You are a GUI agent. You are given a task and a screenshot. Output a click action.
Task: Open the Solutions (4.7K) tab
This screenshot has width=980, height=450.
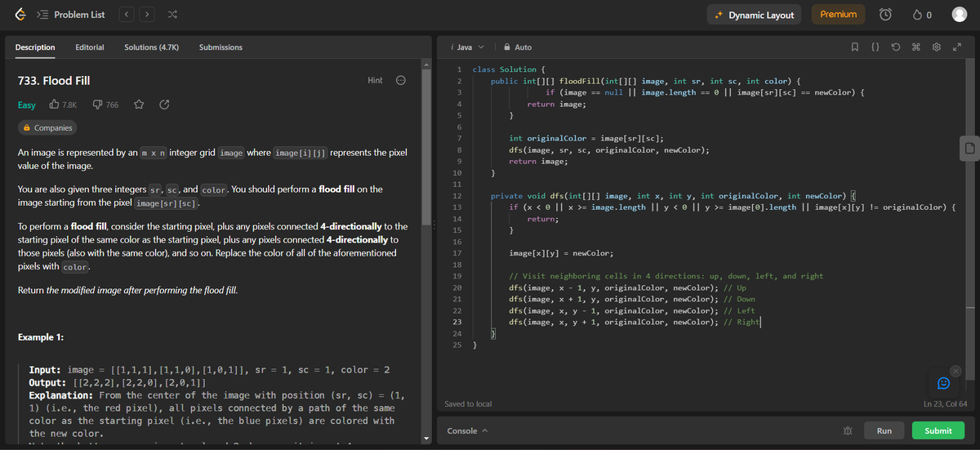pos(151,47)
